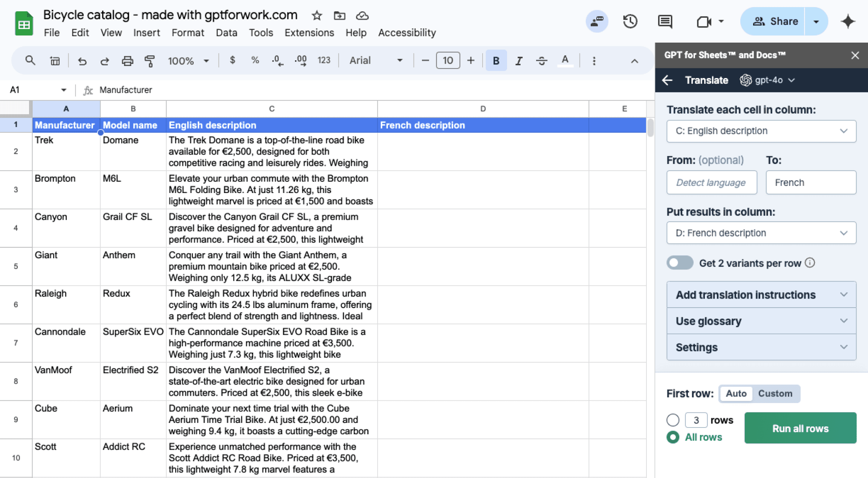Open version history clock icon

pyautogui.click(x=630, y=21)
